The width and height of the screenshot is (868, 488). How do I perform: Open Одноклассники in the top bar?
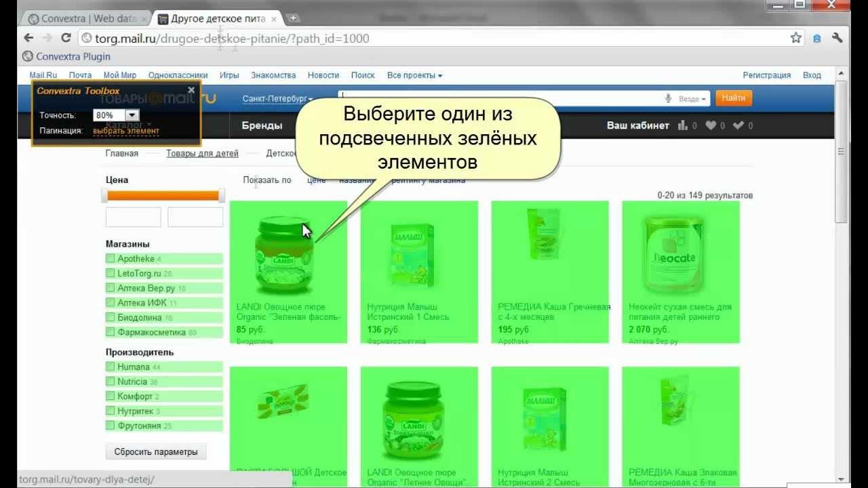[178, 75]
